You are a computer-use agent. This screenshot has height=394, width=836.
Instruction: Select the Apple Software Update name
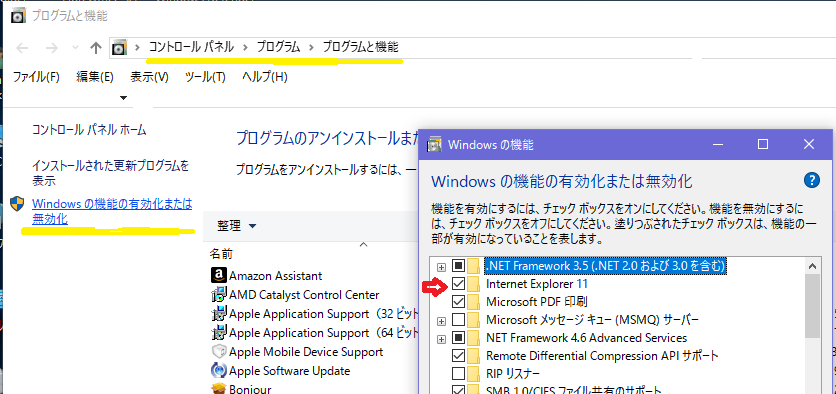click(290, 371)
